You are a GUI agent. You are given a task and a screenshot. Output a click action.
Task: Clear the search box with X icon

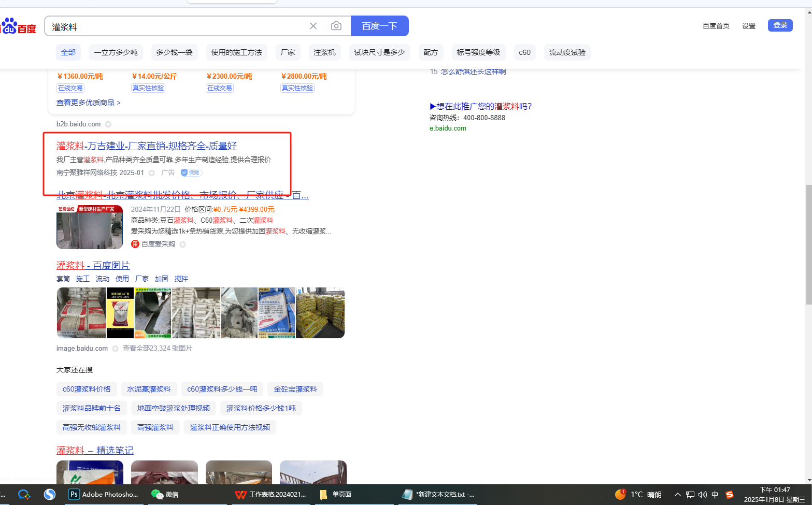pos(313,26)
